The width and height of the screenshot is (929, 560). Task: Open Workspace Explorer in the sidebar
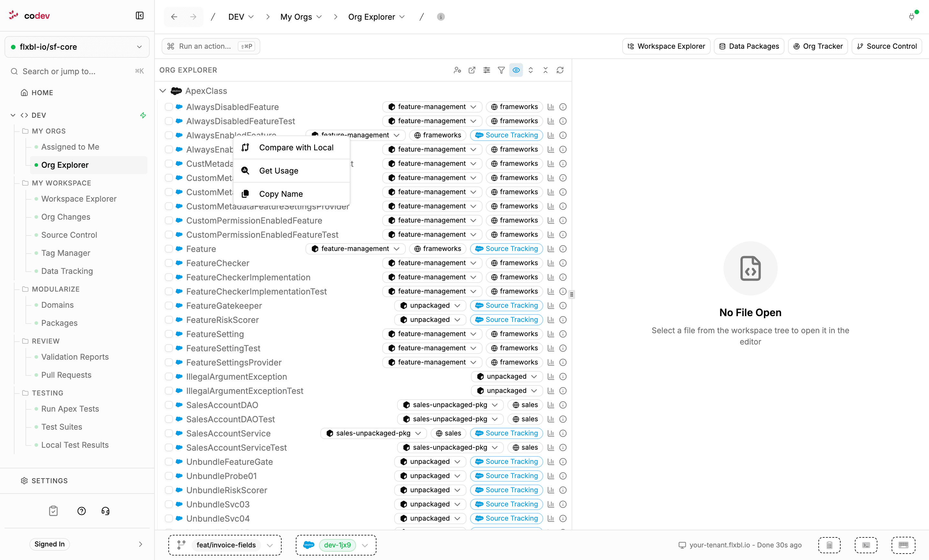(x=79, y=199)
